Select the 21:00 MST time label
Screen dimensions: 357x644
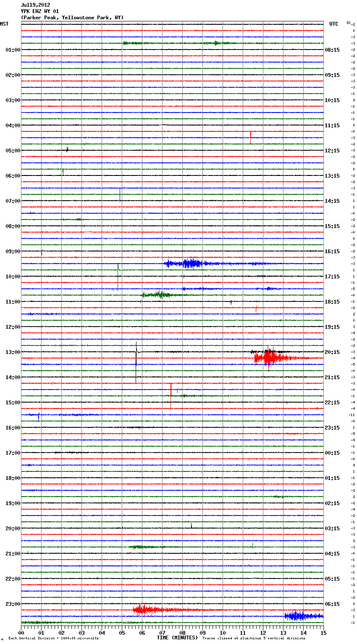click(x=13, y=554)
